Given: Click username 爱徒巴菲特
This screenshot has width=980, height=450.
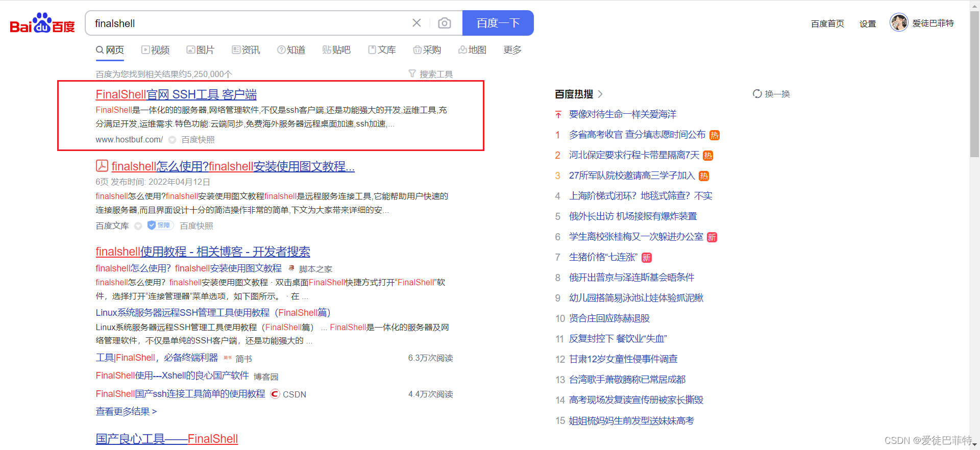Looking at the screenshot, I should (933, 23).
